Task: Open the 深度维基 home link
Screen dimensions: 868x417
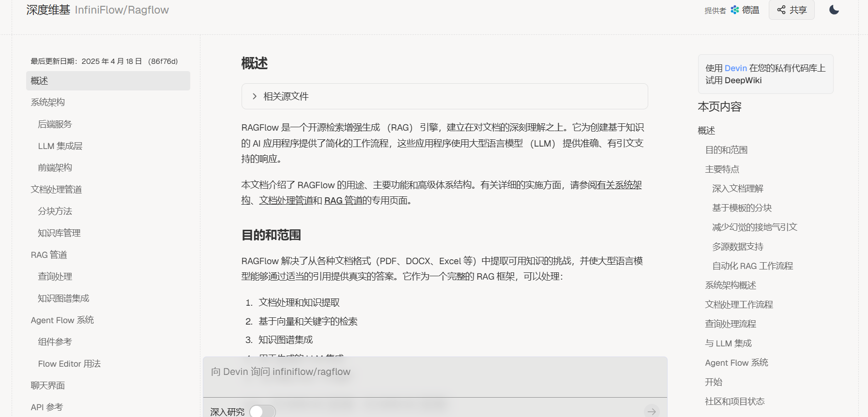Action: [x=48, y=10]
